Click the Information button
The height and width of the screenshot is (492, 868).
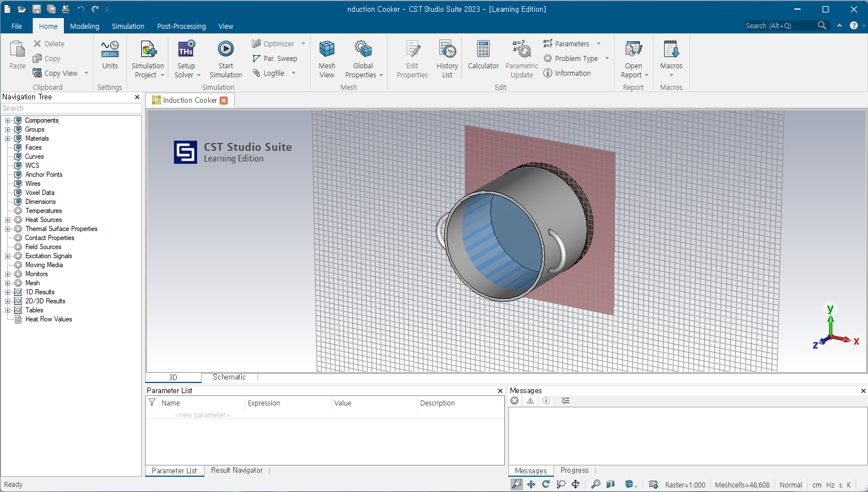pyautogui.click(x=567, y=73)
